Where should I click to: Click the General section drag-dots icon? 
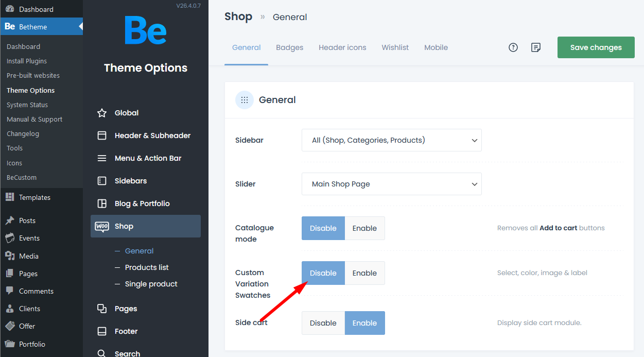click(245, 100)
